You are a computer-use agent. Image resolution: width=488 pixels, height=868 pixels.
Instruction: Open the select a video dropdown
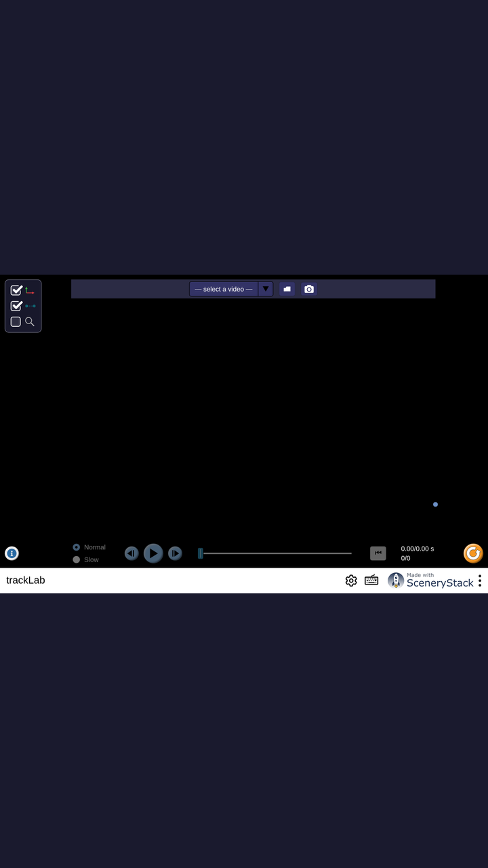231,289
